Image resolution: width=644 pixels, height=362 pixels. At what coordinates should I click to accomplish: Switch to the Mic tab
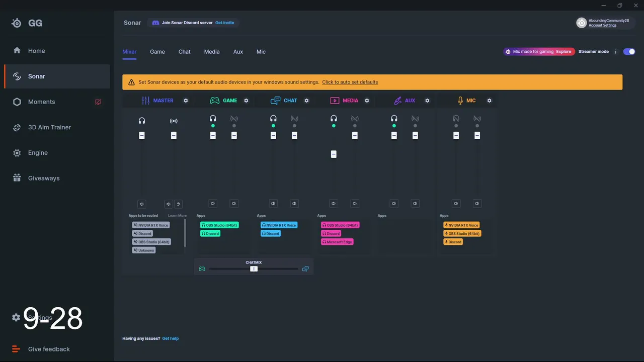pyautogui.click(x=261, y=52)
